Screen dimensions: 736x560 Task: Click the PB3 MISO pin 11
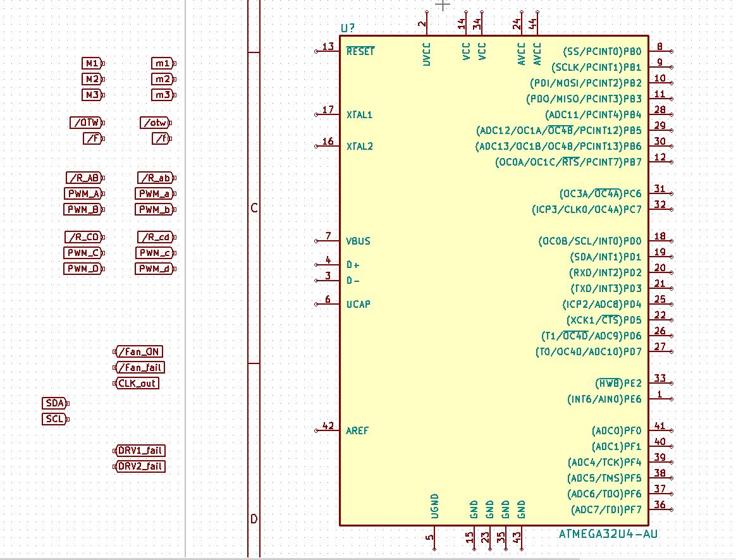[661, 99]
